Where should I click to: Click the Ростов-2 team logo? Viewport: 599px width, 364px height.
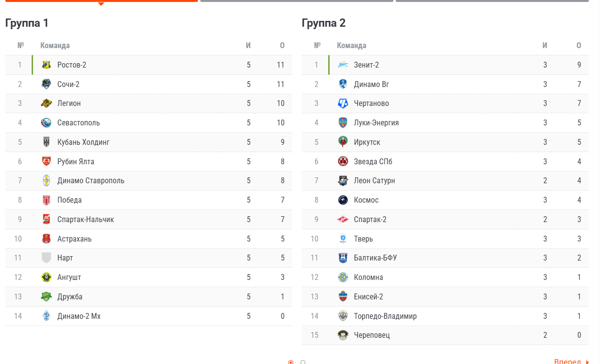click(46, 65)
